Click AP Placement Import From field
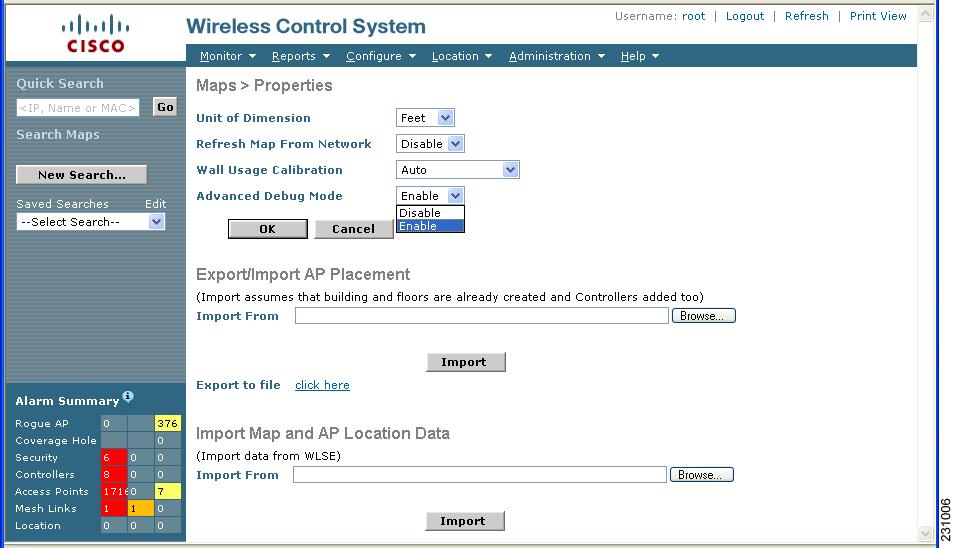 [x=482, y=315]
